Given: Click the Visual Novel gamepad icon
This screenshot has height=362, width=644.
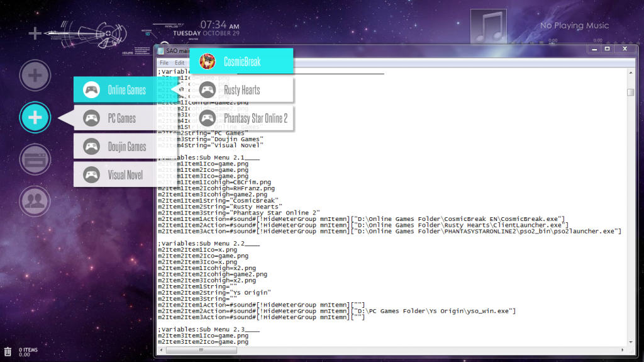Looking at the screenshot, I should pyautogui.click(x=91, y=175).
